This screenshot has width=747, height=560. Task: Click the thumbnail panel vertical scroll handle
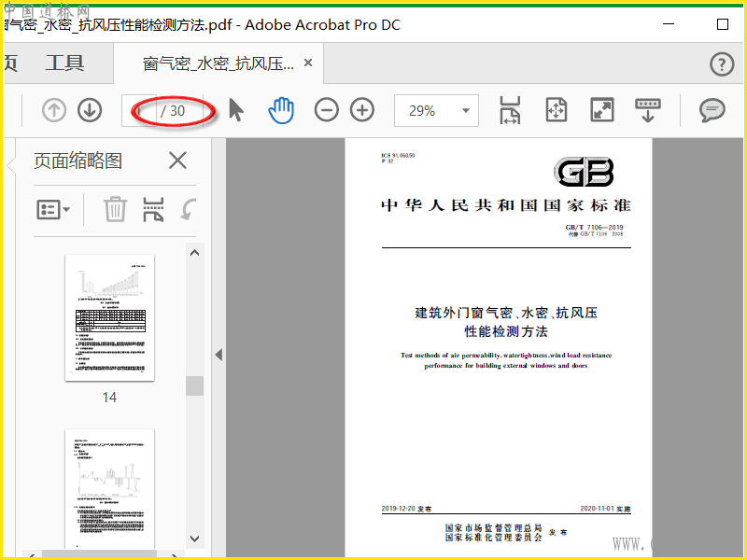point(194,385)
